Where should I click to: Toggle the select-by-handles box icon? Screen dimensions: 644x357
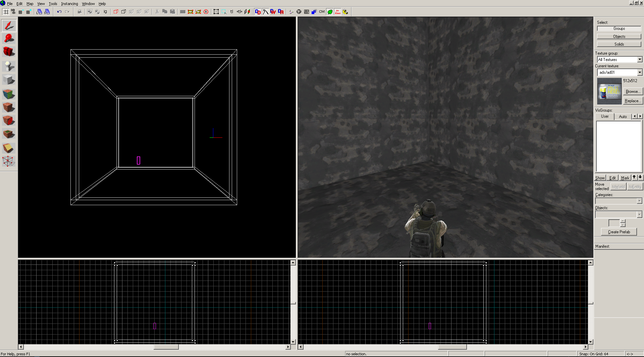click(x=216, y=12)
